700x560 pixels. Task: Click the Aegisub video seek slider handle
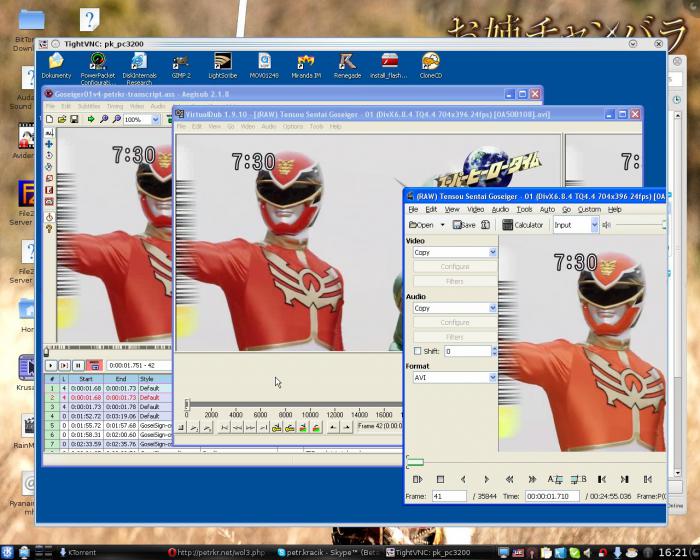[46, 352]
